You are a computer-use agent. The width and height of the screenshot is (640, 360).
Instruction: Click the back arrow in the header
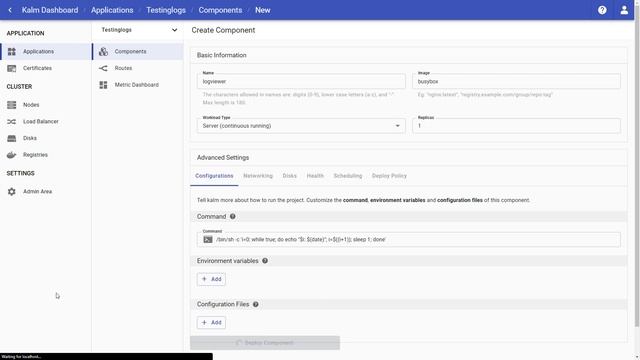pyautogui.click(x=10, y=10)
